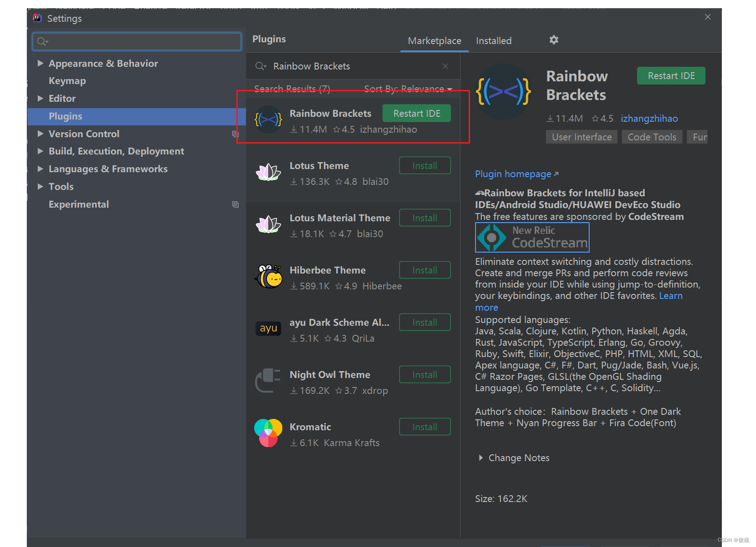
Task: Expand Build, Execution, Deployment node
Action: 40,151
